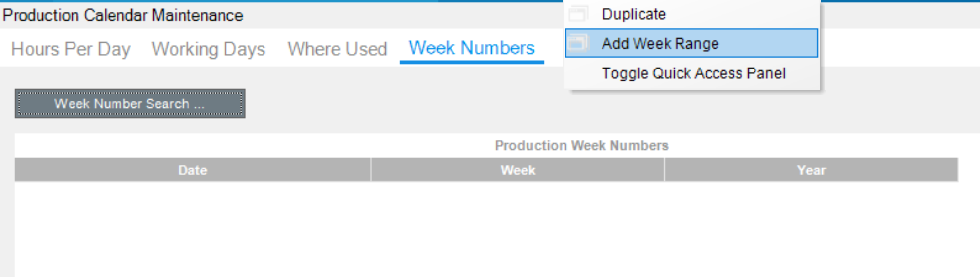The width and height of the screenshot is (980, 277).
Task: Choose Add Week Range menu entry
Action: (x=691, y=43)
